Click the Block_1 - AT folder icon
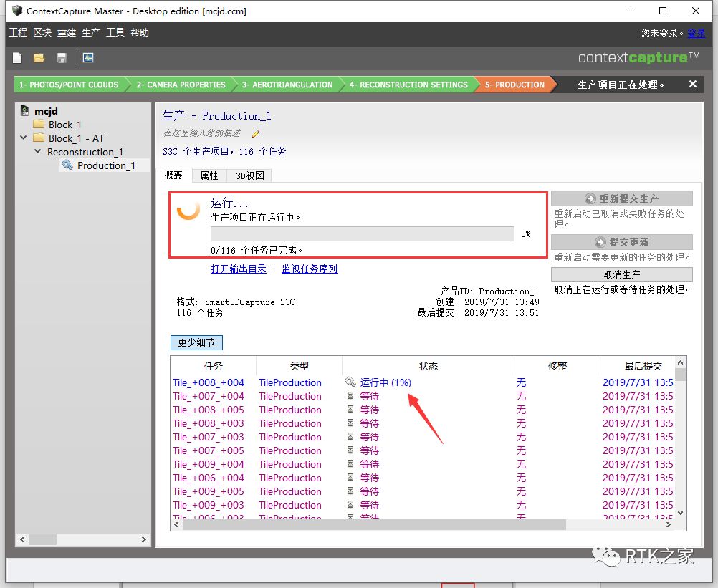718x588 pixels. [39, 138]
